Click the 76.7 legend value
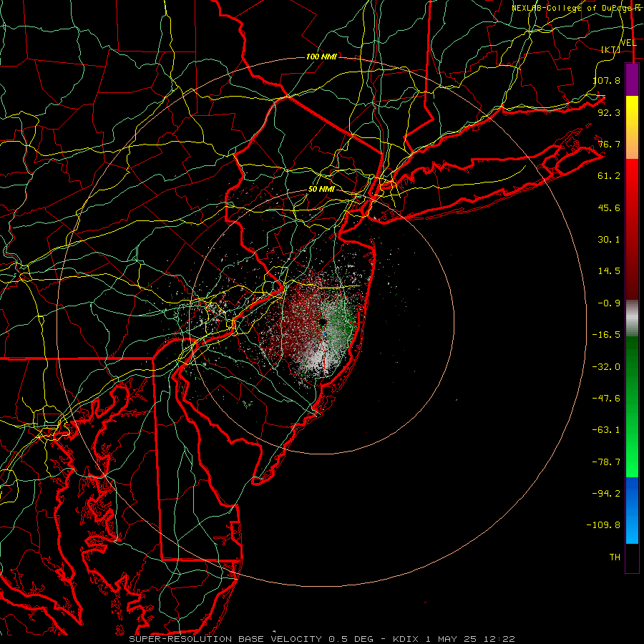Viewport: 644px width, 644px height. click(x=609, y=144)
